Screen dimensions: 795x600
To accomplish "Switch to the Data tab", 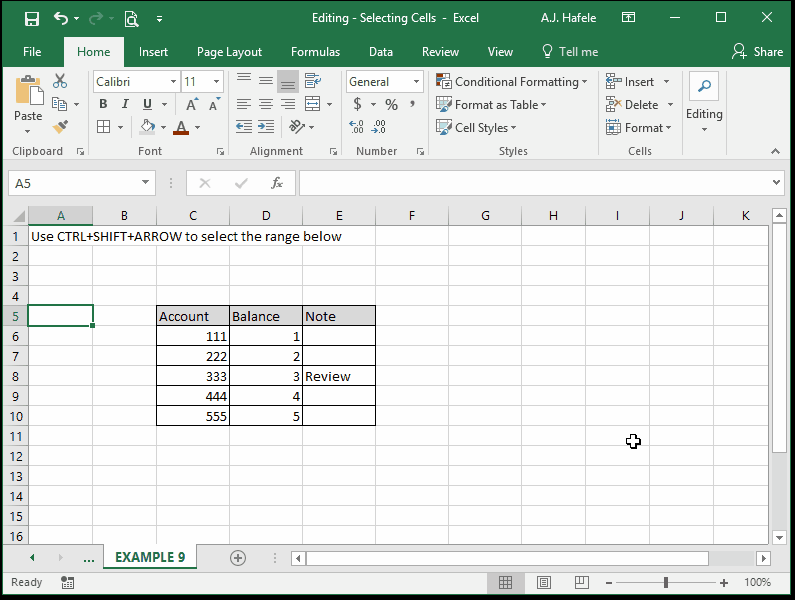I will coord(381,52).
